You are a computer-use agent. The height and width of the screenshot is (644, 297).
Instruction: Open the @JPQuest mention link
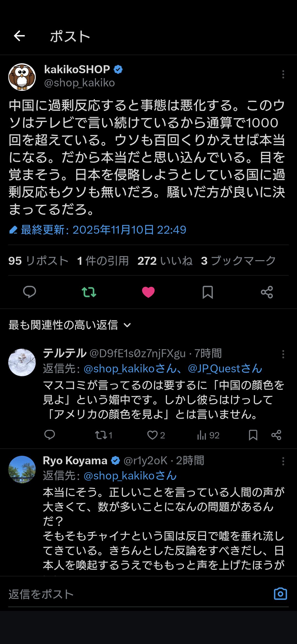click(x=225, y=369)
